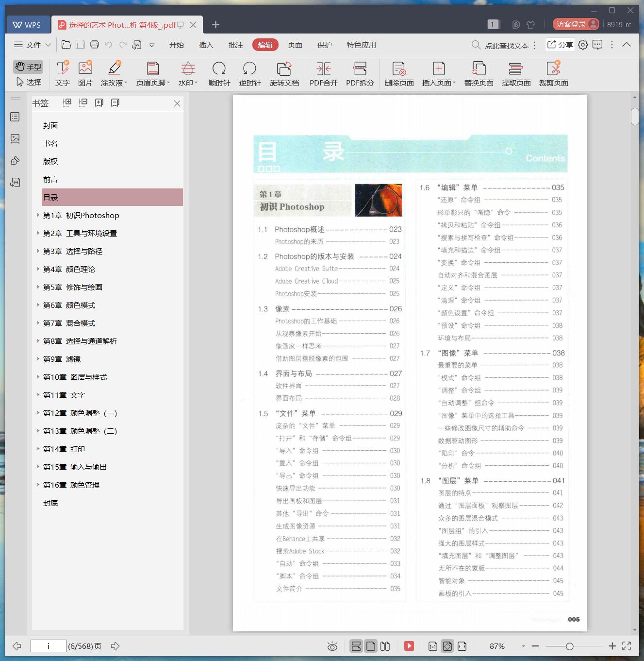Expand all bookmarks icon in panel header
Viewport: 644px width, 661px height.
(67, 102)
